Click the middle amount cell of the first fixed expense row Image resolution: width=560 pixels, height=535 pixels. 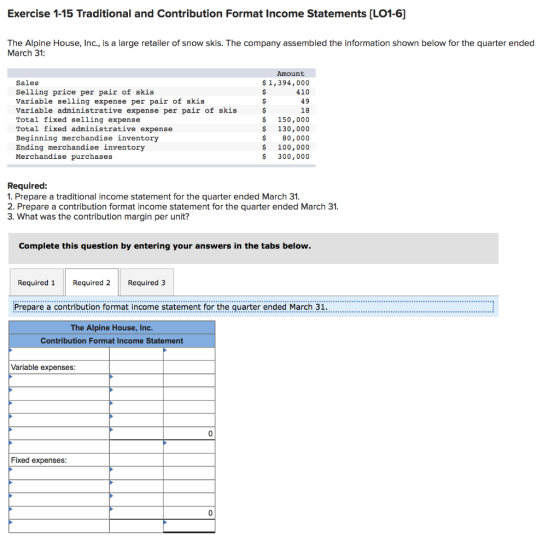click(x=136, y=473)
